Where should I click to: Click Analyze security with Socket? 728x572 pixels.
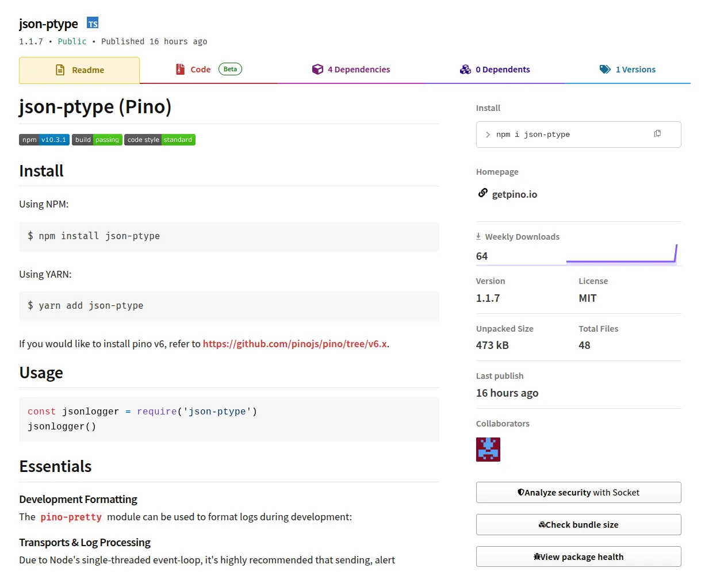coord(578,492)
